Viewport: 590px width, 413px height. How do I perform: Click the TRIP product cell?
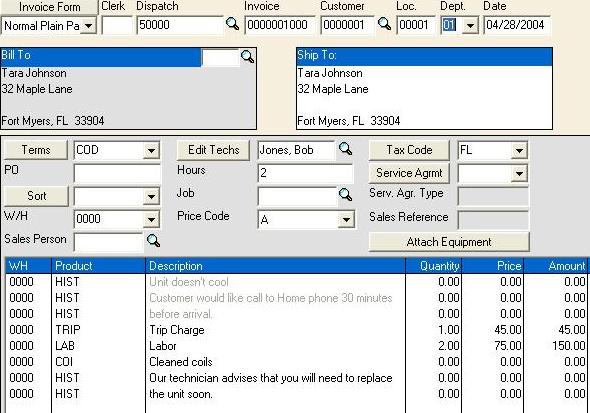click(x=98, y=330)
